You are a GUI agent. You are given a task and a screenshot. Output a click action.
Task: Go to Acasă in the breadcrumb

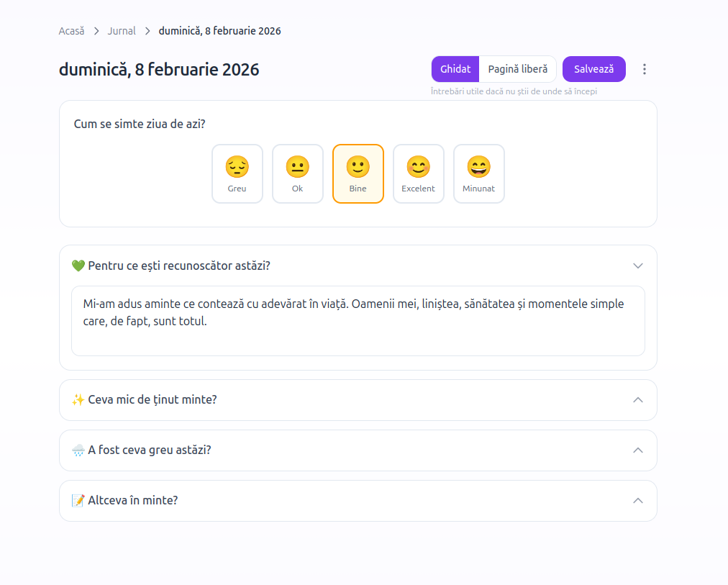[x=71, y=31]
